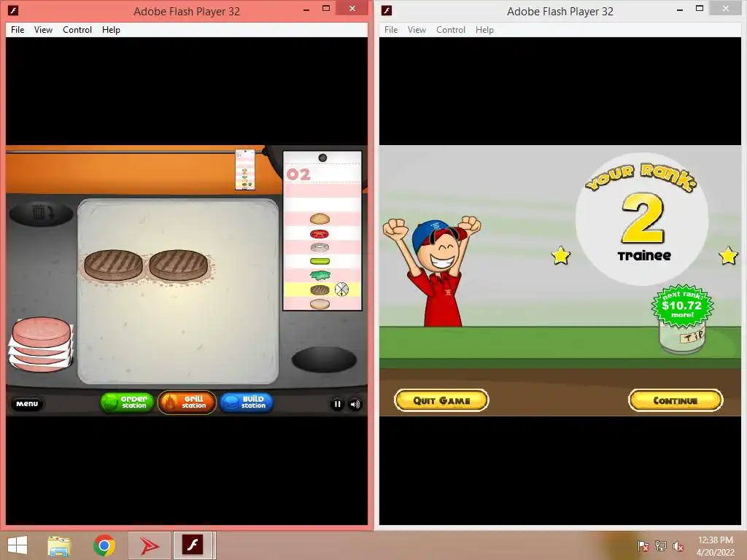Click the star left of rank circle
This screenshot has width=747, height=560.
click(561, 256)
